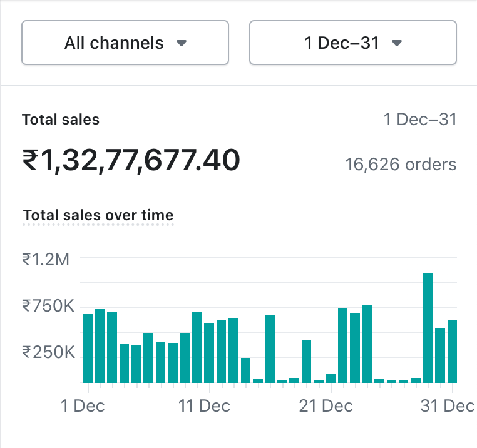Click the arrow icon beside All channels
Image resolution: width=477 pixels, height=448 pixels.
(x=182, y=44)
